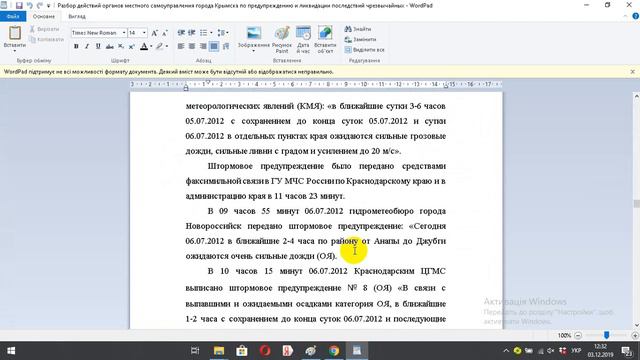Screen dimensions: 640x360
Task: Switch to the Вигляд ribbon tab
Action: (77, 16)
